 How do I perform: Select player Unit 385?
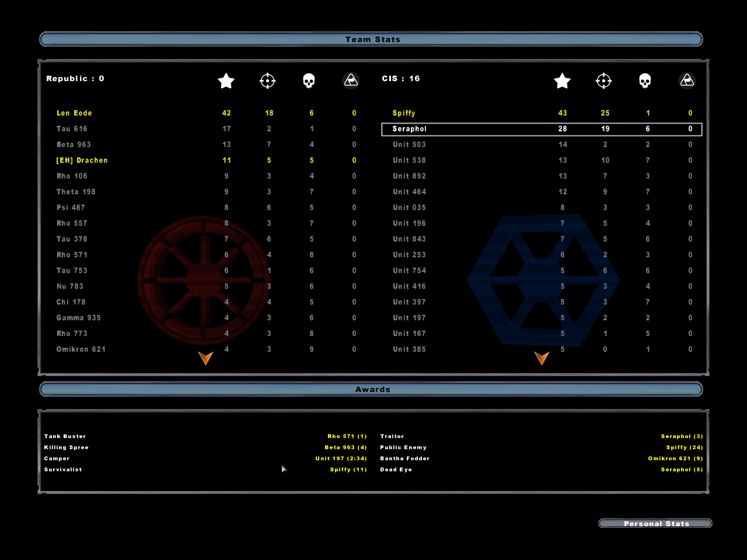pyautogui.click(x=409, y=349)
